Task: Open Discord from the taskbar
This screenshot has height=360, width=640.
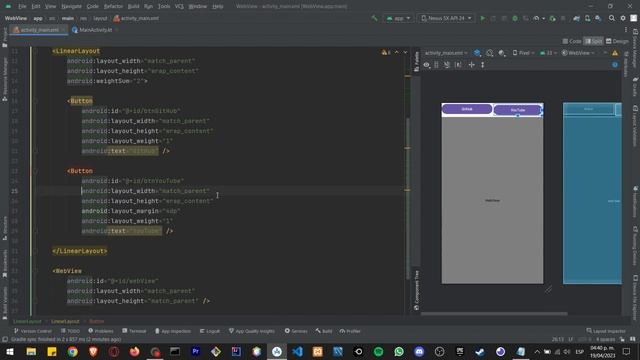Action: 419,351
